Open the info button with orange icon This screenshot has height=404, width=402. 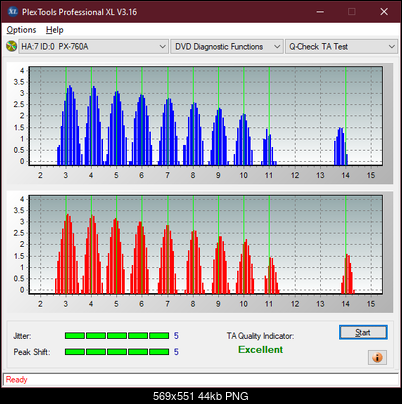(377, 357)
